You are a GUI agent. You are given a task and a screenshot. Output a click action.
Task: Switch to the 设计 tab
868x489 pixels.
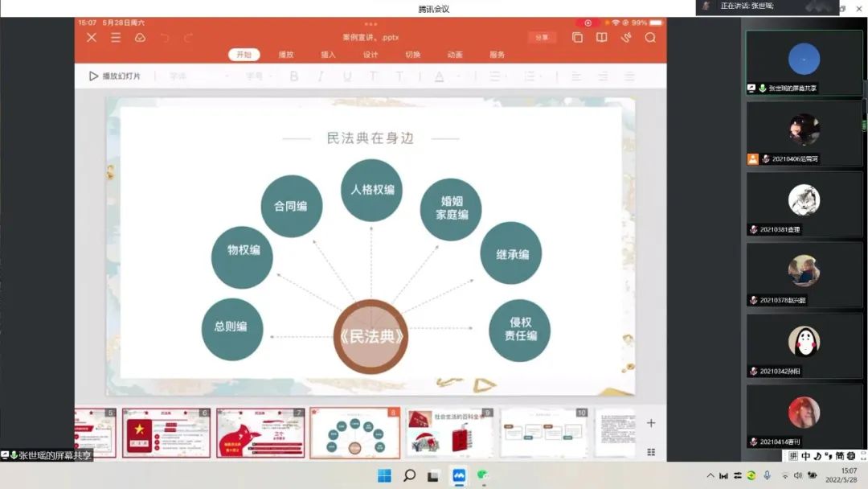(x=371, y=55)
